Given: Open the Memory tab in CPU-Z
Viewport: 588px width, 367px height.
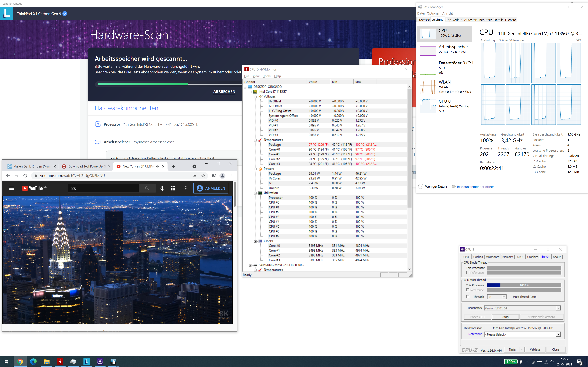Looking at the screenshot, I should [x=507, y=257].
